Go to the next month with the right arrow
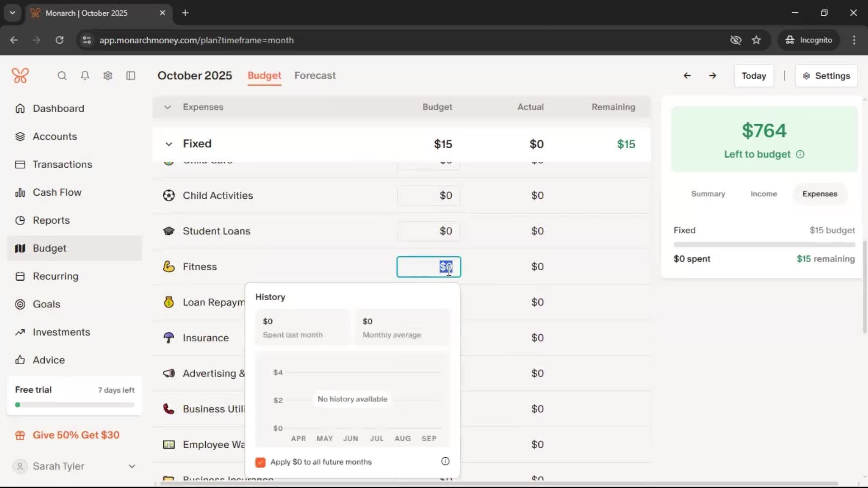 pyautogui.click(x=712, y=76)
